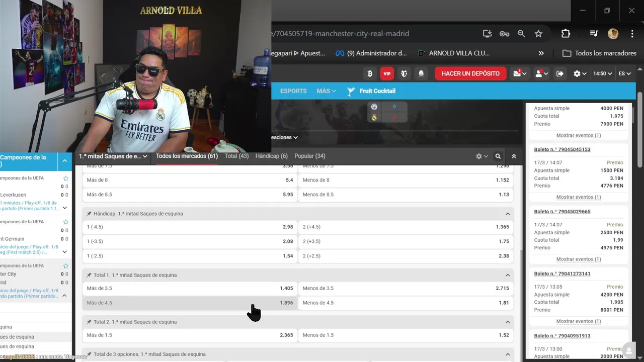Open the MÁS navigation dropdown

pos(327,91)
